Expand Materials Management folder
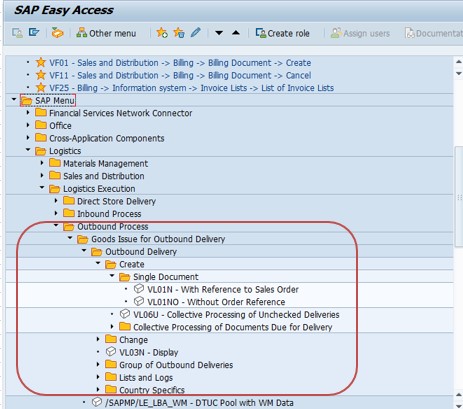 pos(42,163)
